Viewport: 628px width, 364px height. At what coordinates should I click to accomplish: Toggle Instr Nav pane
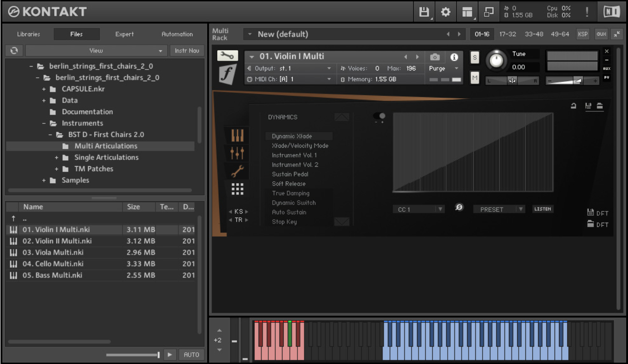point(187,51)
